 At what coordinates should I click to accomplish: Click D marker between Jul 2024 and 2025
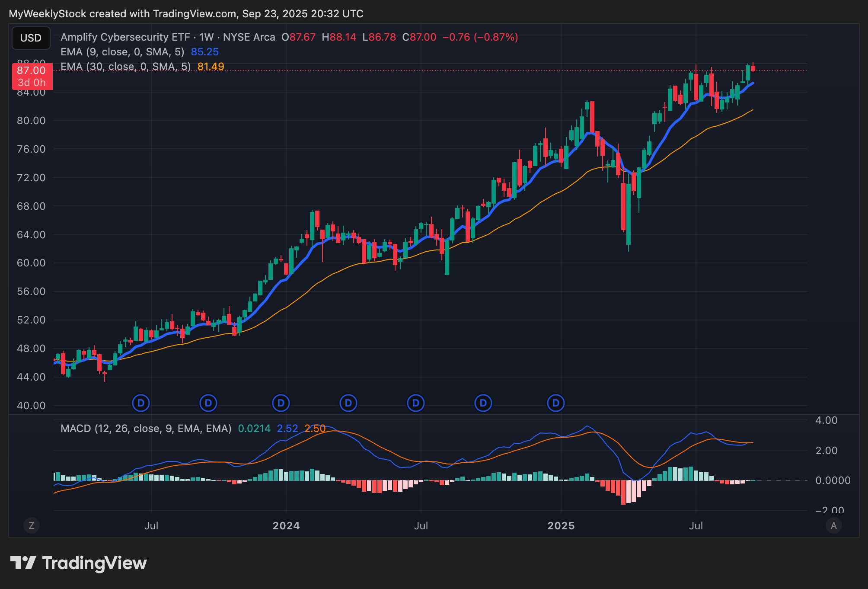[483, 403]
